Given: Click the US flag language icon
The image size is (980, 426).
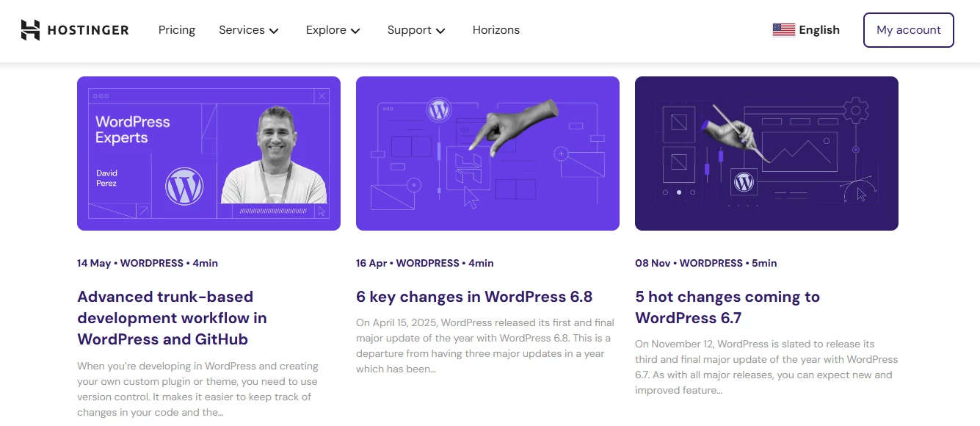Looking at the screenshot, I should (x=784, y=30).
